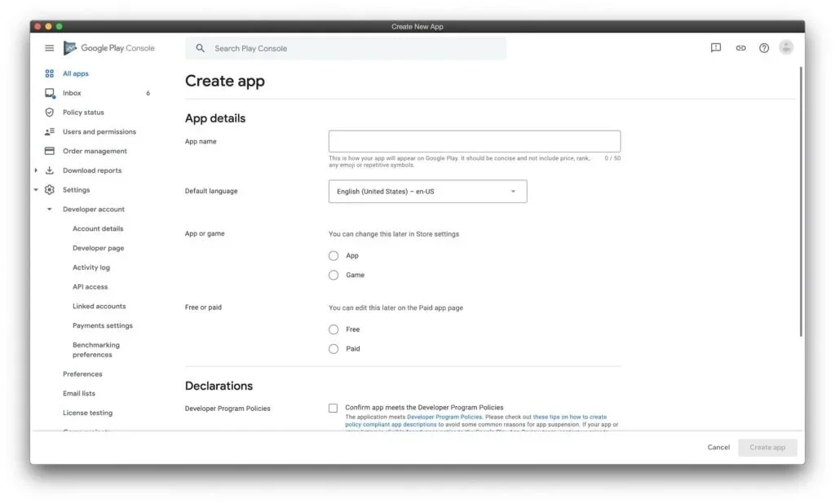This screenshot has width=835, height=504.
Task: Check the Developer Program Policies confirmation box
Action: (334, 408)
